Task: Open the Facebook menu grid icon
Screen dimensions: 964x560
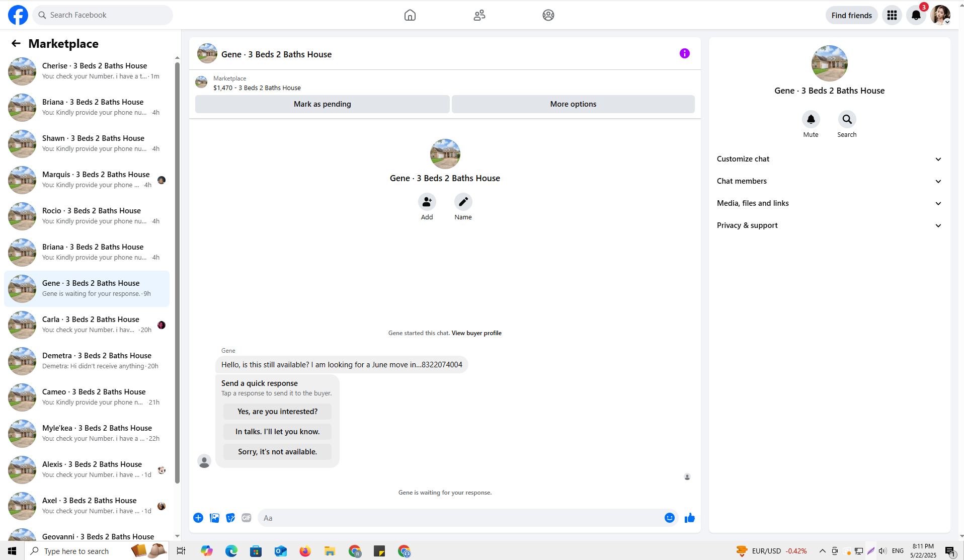Action: pos(892,15)
